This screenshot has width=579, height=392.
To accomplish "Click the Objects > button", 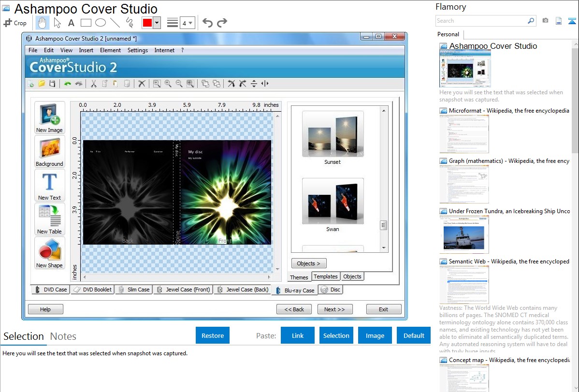I will click(309, 263).
